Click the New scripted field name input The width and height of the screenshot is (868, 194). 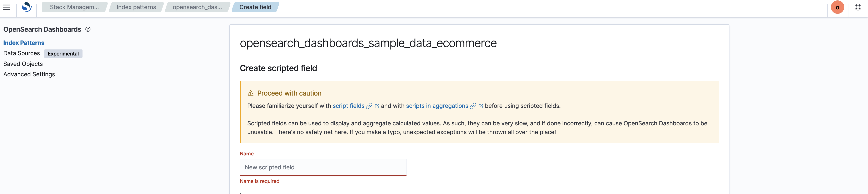point(323,167)
